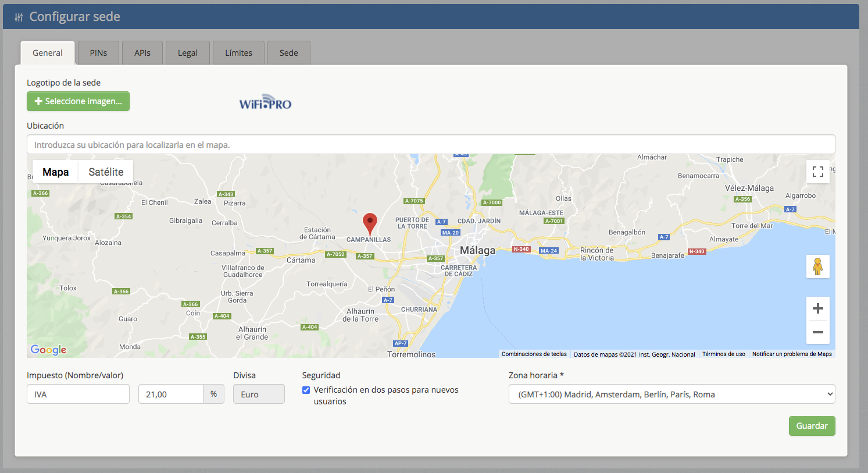Screen dimensions: 868x473
Task: Click the map fullscreen toggle icon
Action: [x=817, y=172]
